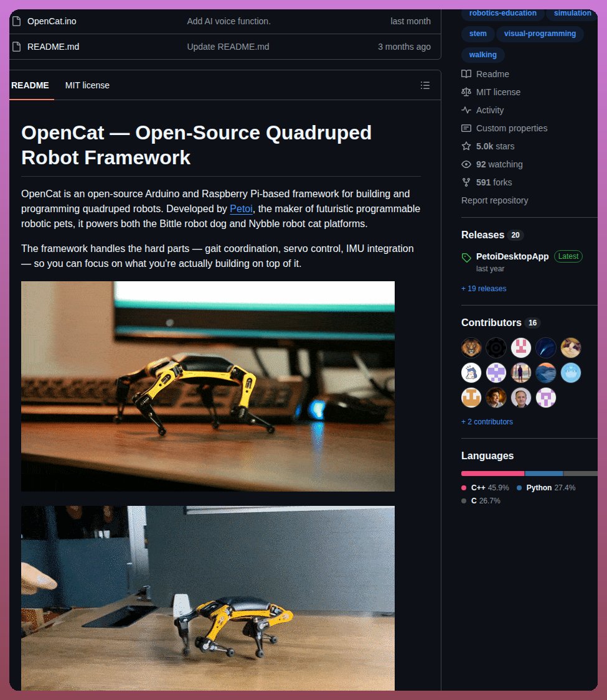Open the PetoiDesktopApp latest release
607x700 pixels.
pos(512,256)
